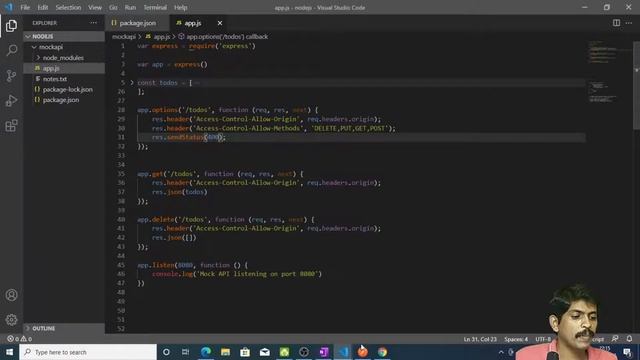Click the Cortana circle icon on taskbar
This screenshot has height=360, width=640.
click(x=166, y=352)
